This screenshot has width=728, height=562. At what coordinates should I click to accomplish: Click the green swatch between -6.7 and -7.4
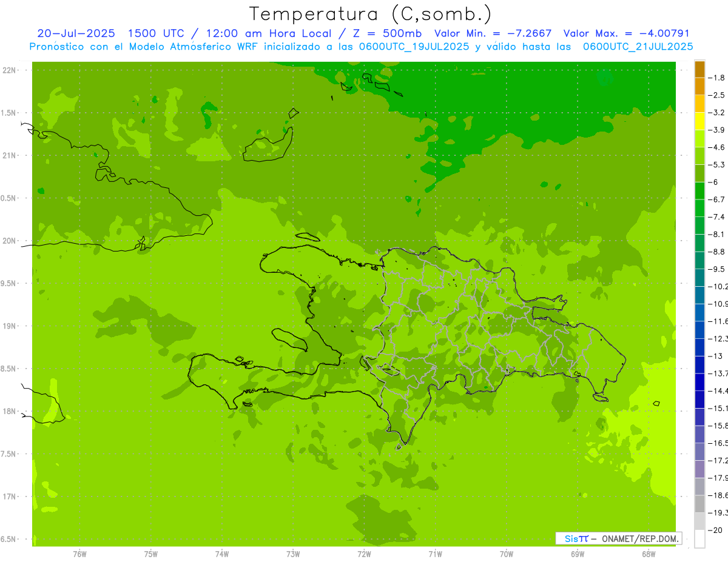tap(699, 208)
